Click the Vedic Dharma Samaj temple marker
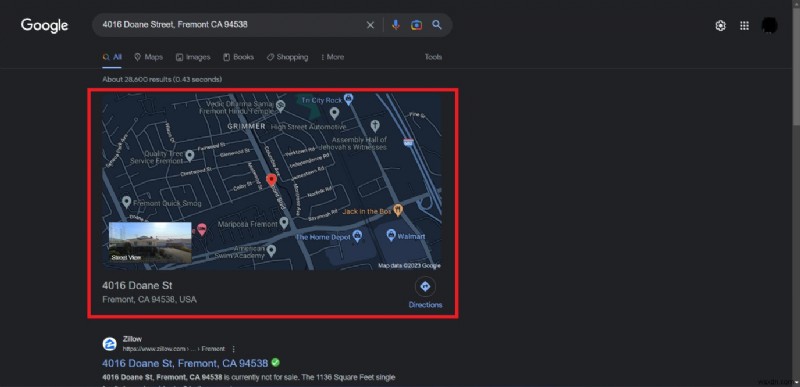The width and height of the screenshot is (800, 387). click(x=280, y=106)
